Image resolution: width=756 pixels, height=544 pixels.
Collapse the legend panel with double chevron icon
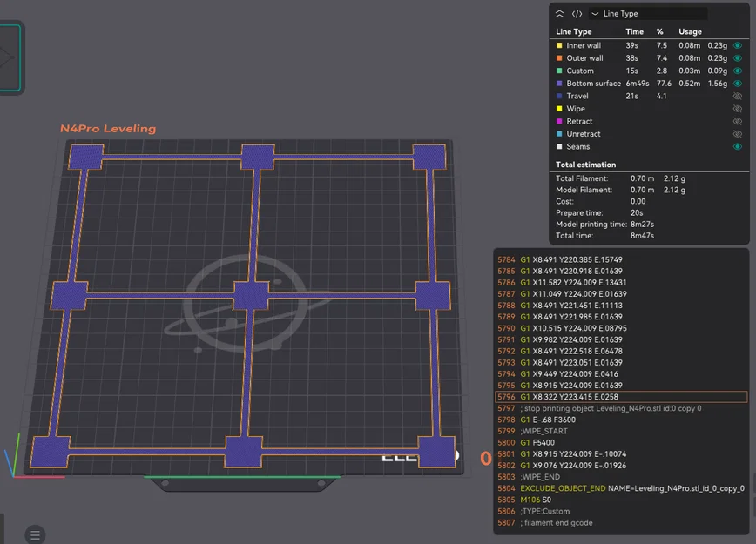tap(559, 14)
